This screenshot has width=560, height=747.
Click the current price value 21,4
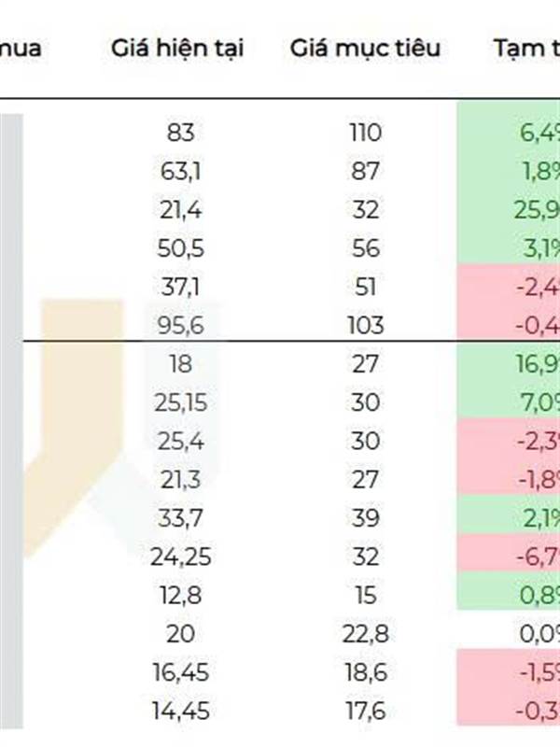(181, 209)
